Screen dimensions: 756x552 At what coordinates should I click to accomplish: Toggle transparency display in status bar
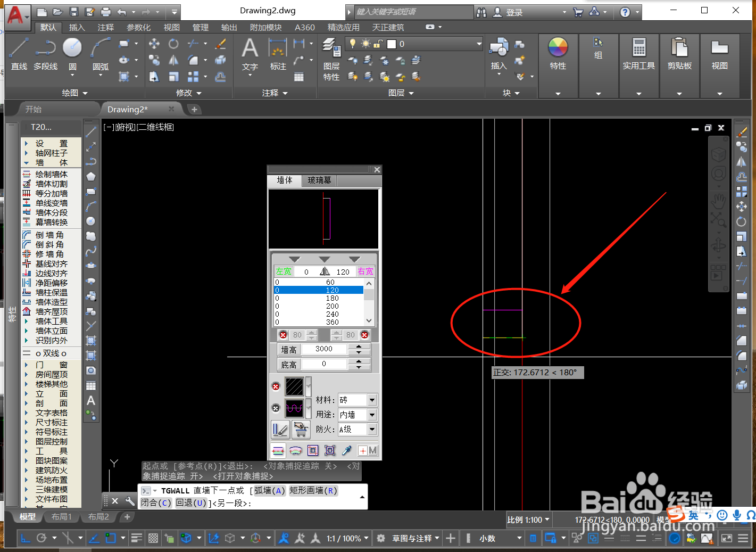pos(153,538)
